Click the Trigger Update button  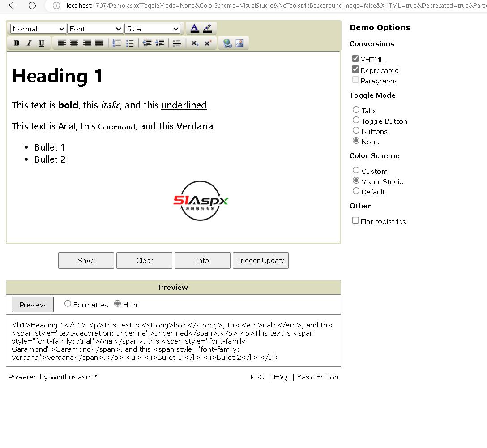coord(261,261)
